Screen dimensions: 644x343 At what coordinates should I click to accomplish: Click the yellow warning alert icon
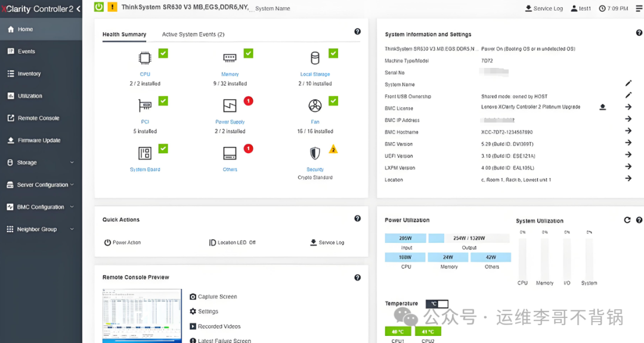112,7
